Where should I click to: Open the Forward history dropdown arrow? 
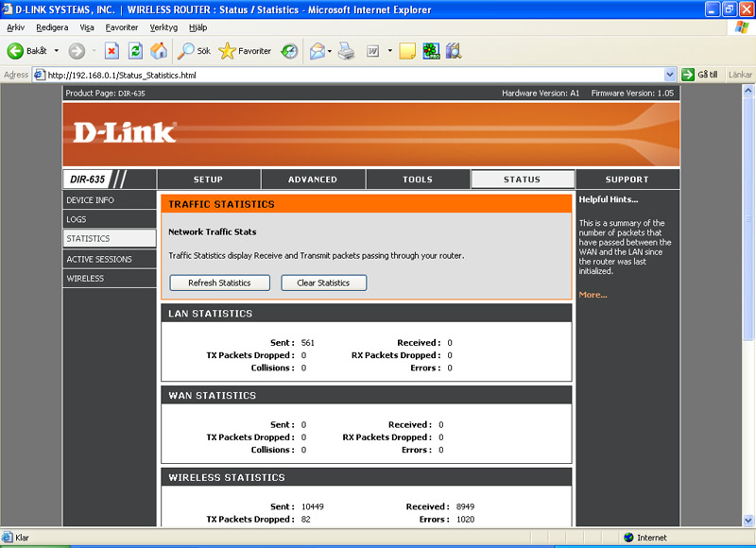click(94, 51)
